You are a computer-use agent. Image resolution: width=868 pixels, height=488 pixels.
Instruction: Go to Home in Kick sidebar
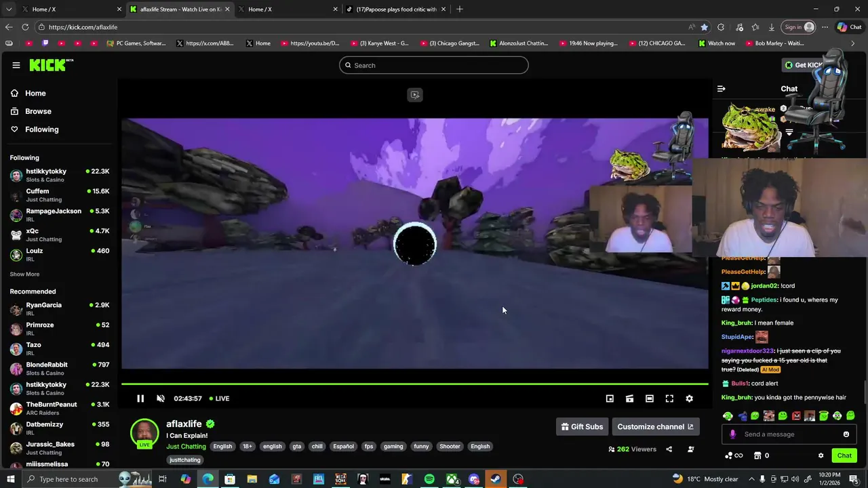click(x=35, y=94)
